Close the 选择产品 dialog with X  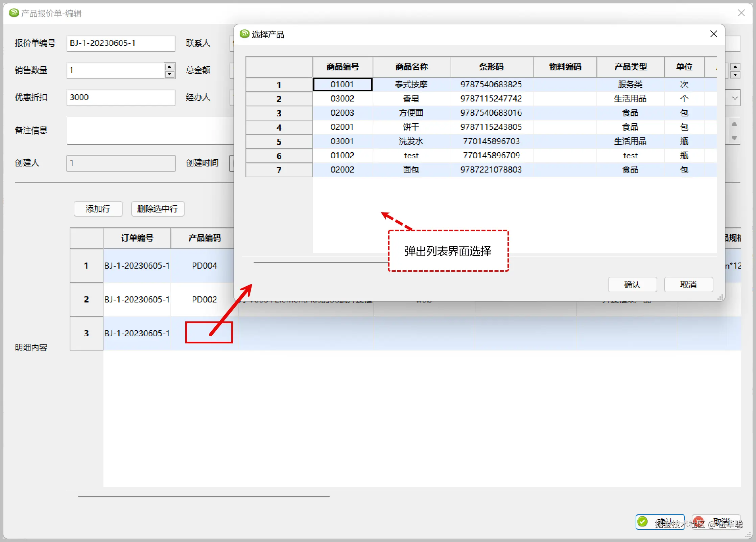713,34
